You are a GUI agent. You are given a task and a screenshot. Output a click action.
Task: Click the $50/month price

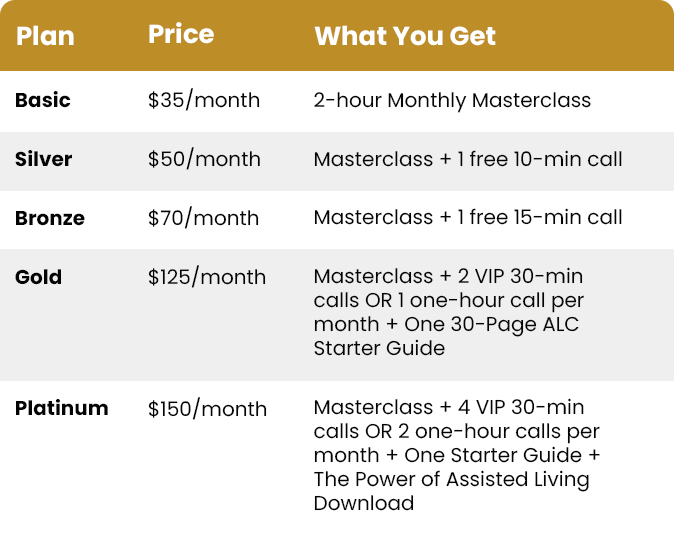point(204,159)
